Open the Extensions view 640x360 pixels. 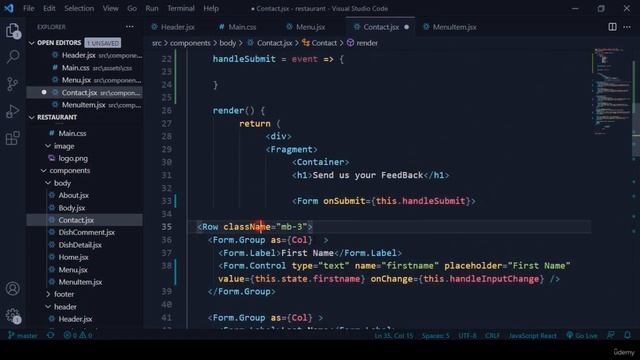click(x=13, y=138)
